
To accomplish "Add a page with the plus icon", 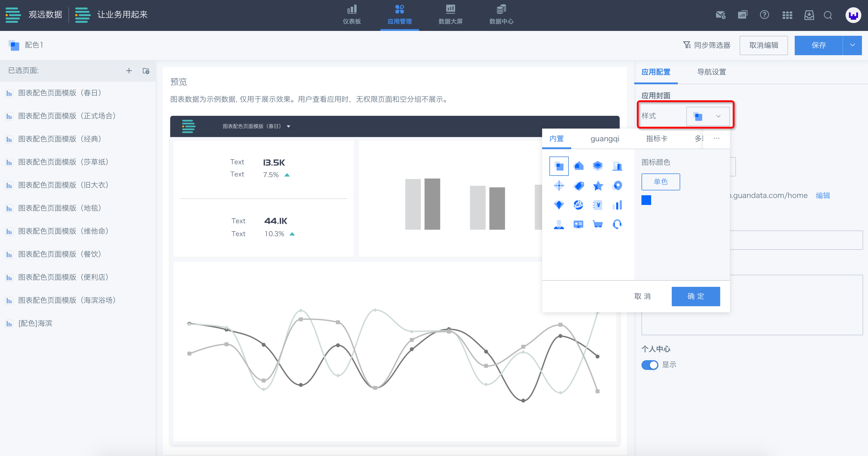I will [129, 71].
